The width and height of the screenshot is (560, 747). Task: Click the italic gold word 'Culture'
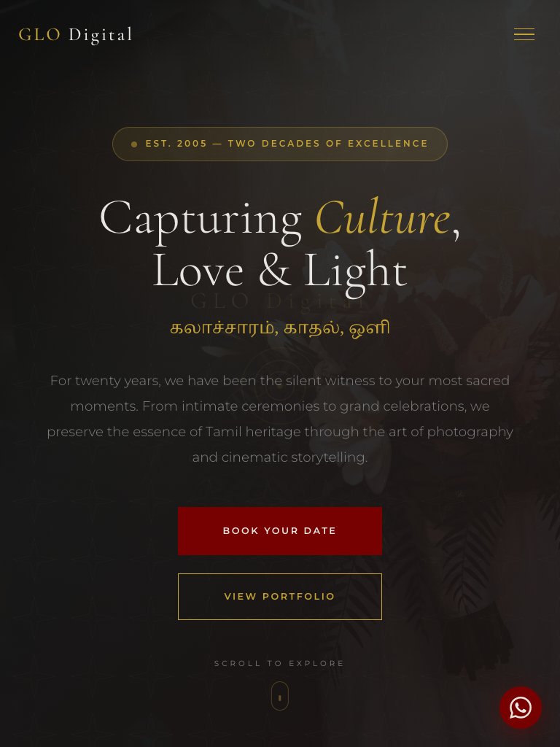click(x=382, y=217)
